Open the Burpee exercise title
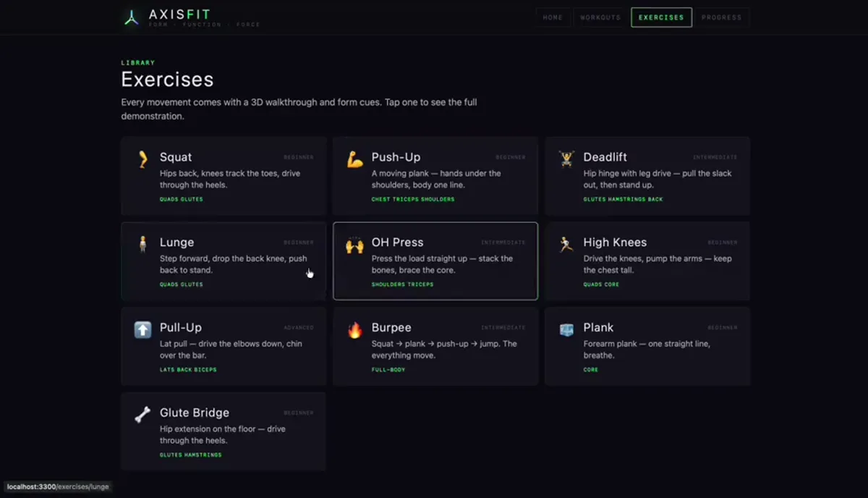 tap(391, 327)
